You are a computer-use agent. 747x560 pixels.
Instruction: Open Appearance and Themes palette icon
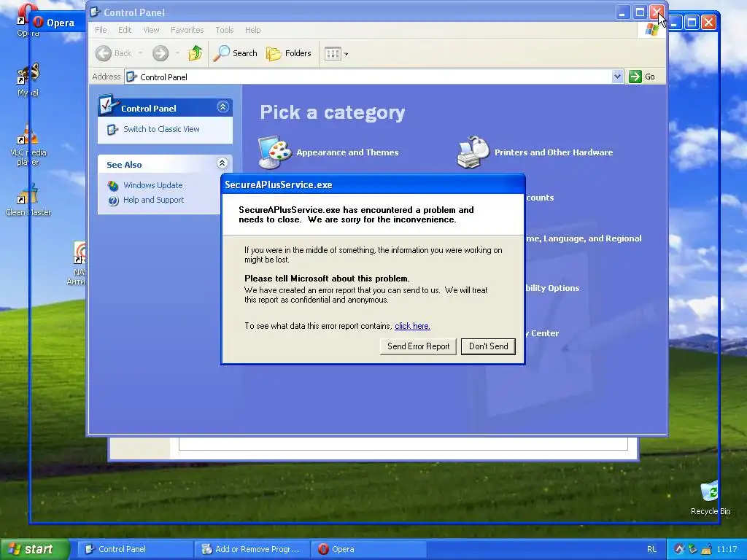(x=274, y=152)
